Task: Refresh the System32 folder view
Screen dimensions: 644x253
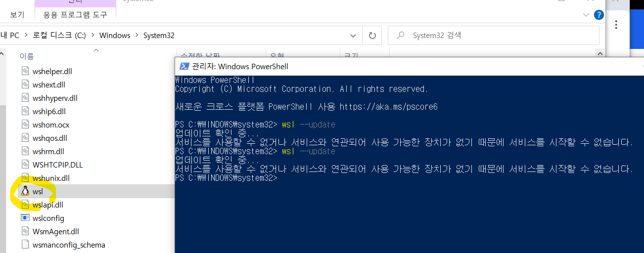Action: point(372,36)
